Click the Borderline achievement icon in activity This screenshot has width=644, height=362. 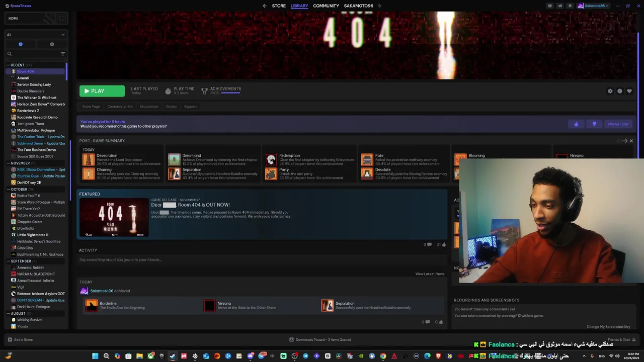[92, 306]
